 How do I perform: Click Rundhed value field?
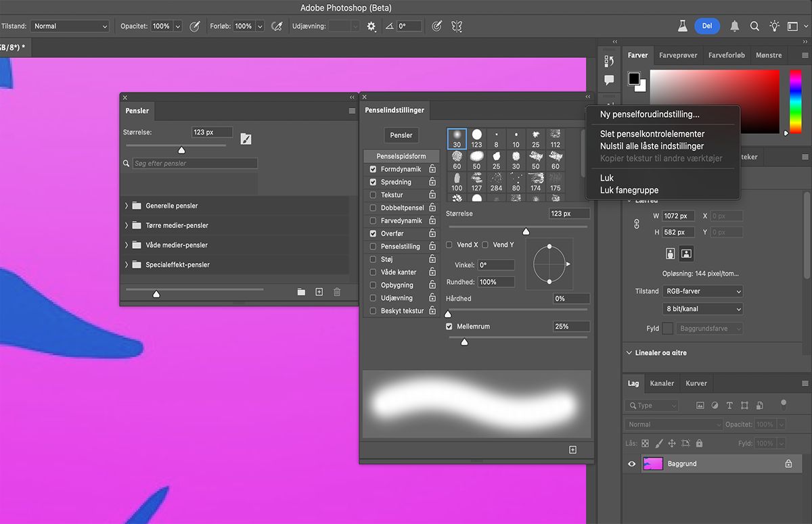[496, 282]
